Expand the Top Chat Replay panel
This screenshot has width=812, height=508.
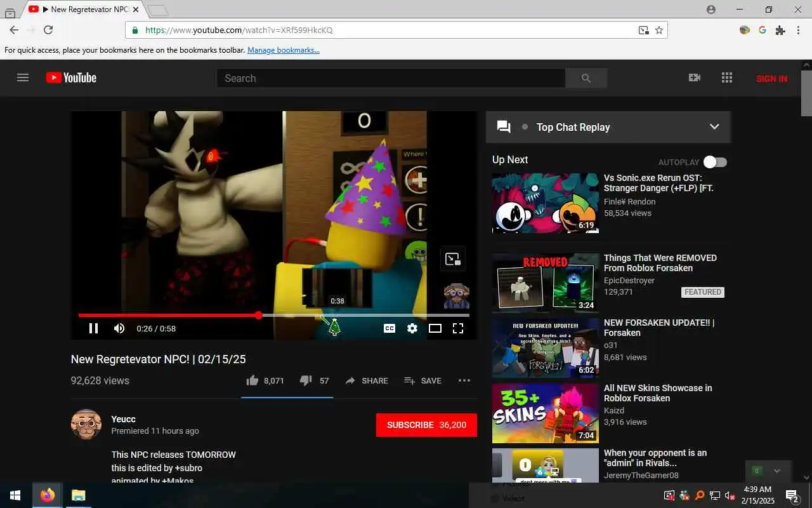tap(714, 126)
